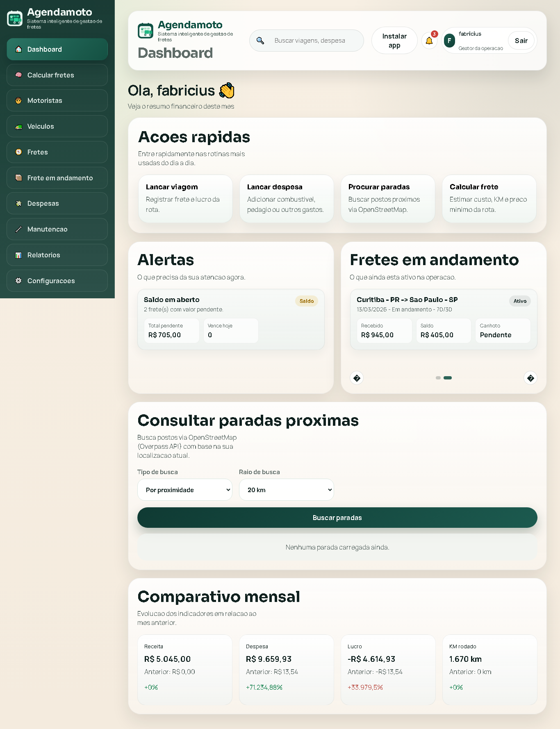This screenshot has height=729, width=560.
Task: Click the truck icon beside Veiculos
Action: click(18, 126)
